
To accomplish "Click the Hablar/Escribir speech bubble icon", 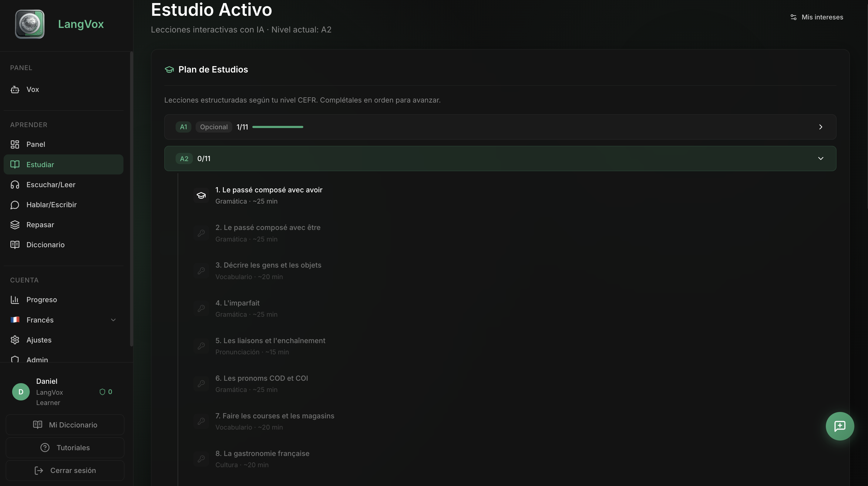I will [15, 204].
